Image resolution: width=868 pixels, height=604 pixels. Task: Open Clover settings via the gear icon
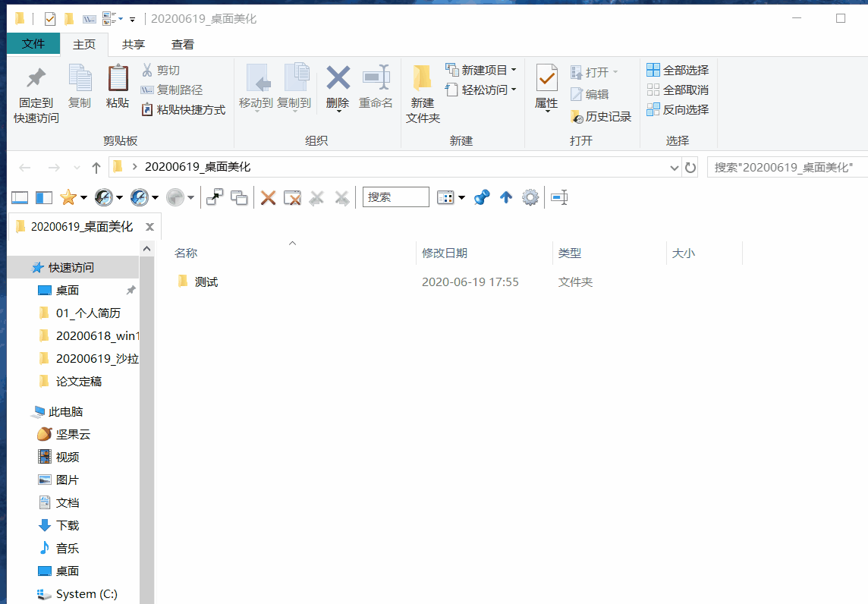pos(531,197)
